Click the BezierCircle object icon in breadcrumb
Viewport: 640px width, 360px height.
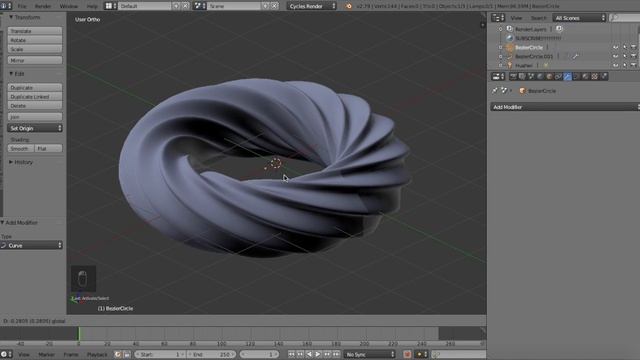[x=522, y=91]
